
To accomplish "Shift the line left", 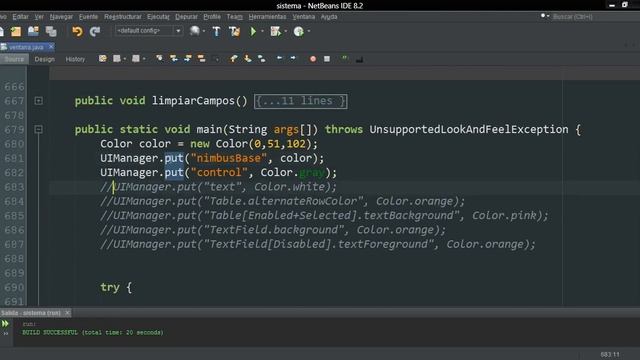I will [x=280, y=59].
